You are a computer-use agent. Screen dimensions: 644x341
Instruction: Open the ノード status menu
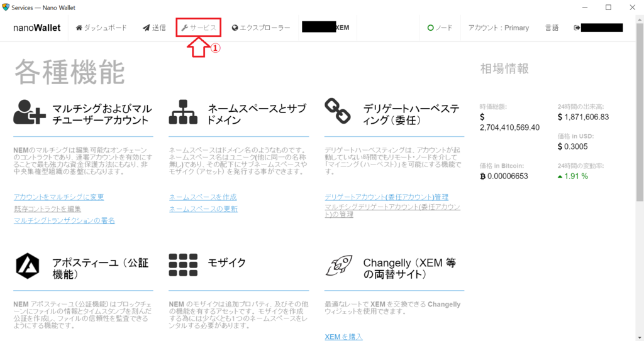(x=440, y=28)
